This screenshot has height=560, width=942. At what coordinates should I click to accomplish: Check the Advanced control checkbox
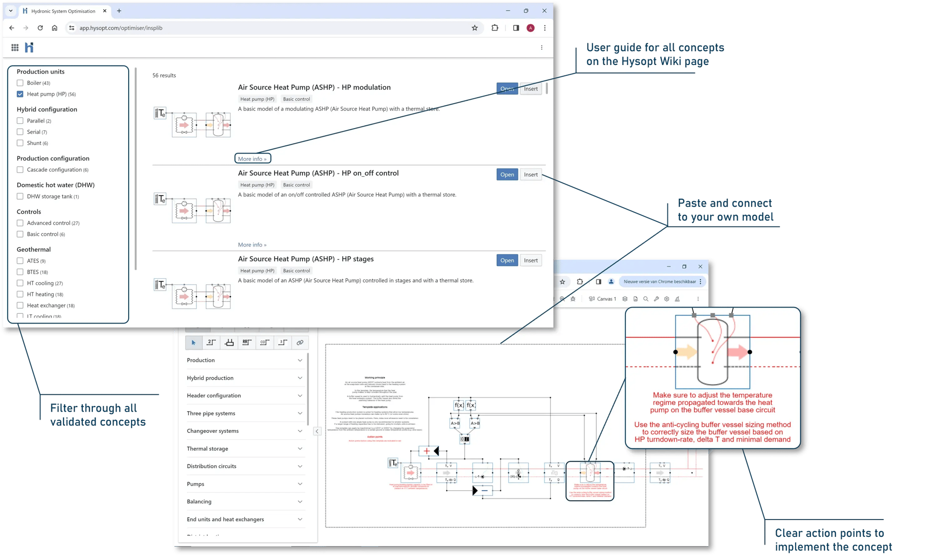[20, 223]
